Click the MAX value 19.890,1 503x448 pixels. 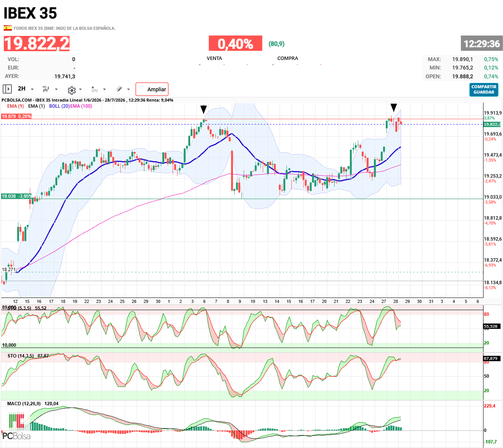[x=463, y=59]
